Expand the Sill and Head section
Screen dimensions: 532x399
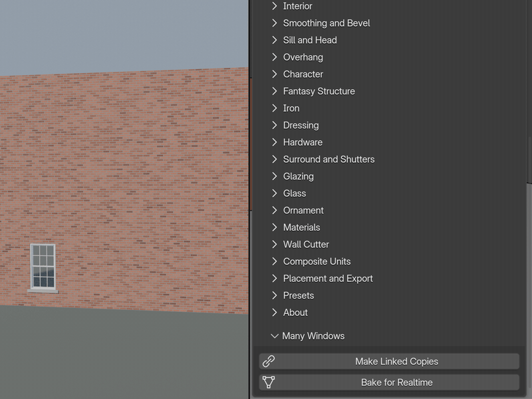pyautogui.click(x=304, y=40)
